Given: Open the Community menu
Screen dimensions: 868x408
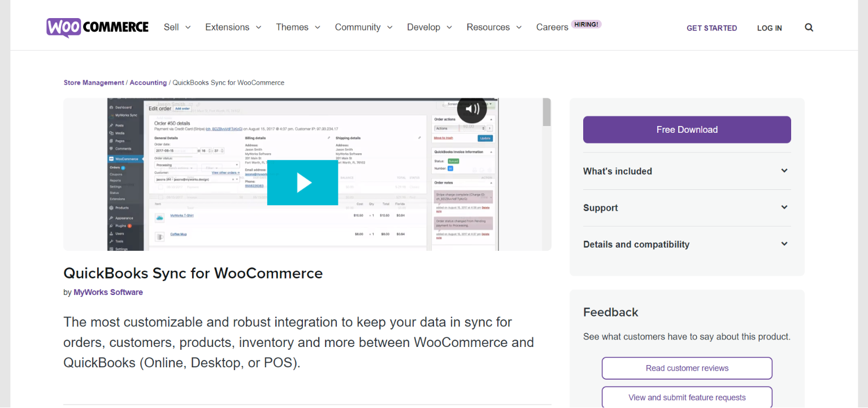Looking at the screenshot, I should [364, 27].
